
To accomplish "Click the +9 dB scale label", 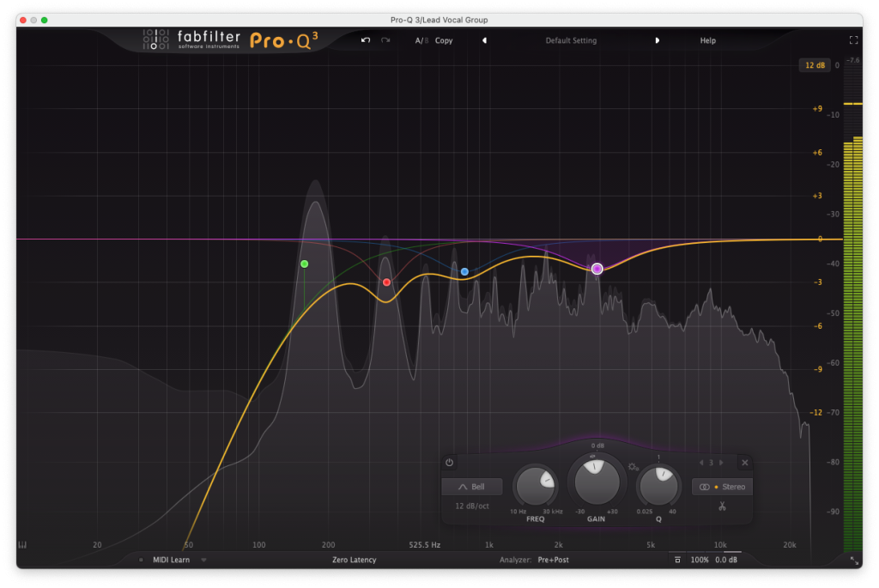I will tap(817, 109).
